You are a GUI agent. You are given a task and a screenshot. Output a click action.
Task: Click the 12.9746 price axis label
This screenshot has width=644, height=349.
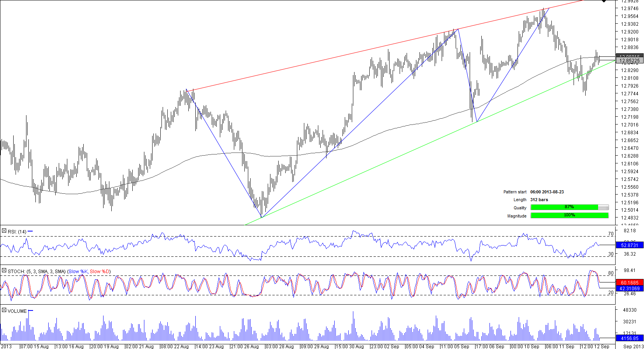(x=630, y=8)
